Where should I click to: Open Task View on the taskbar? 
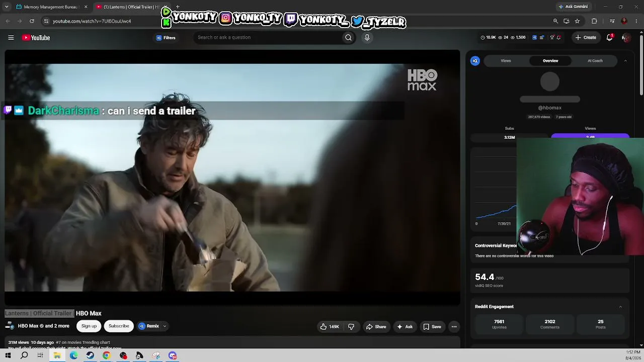(x=40, y=355)
